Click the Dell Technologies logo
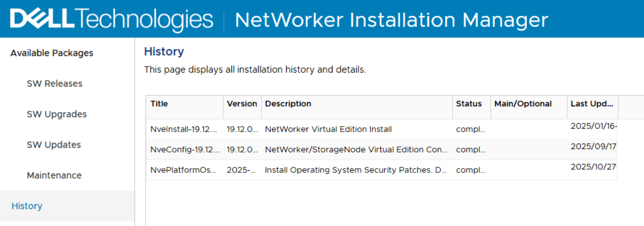This screenshot has height=226, width=644. (x=112, y=19)
